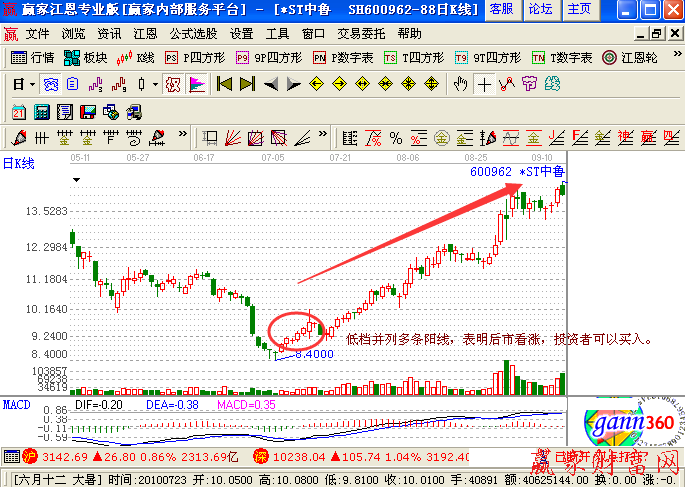Select the percent (%) drawing tool
685x487 pixels.
[396, 137]
